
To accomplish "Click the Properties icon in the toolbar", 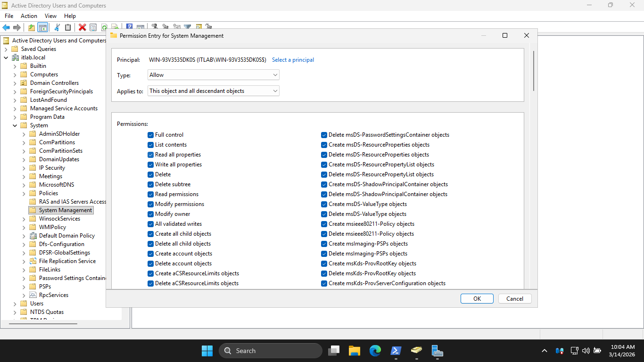I will (x=93, y=27).
